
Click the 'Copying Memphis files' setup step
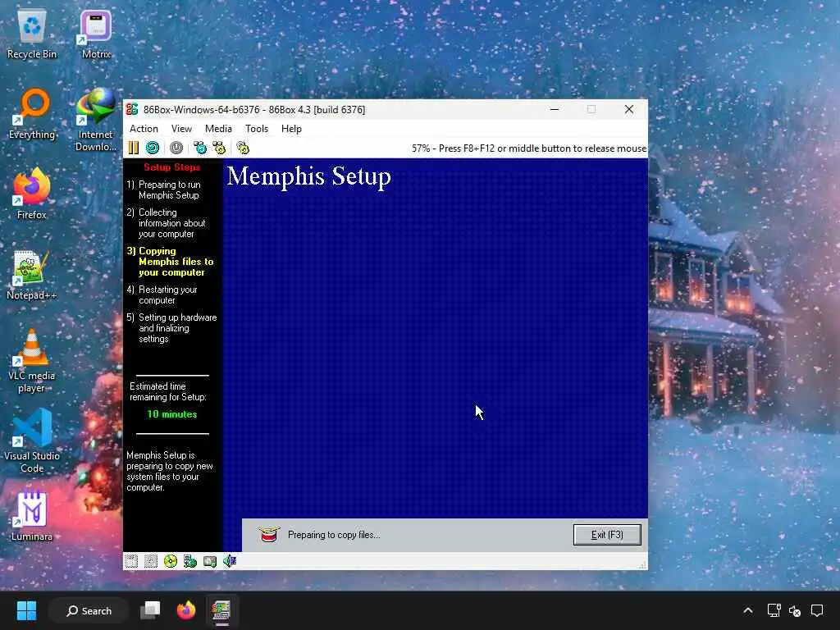click(x=170, y=262)
